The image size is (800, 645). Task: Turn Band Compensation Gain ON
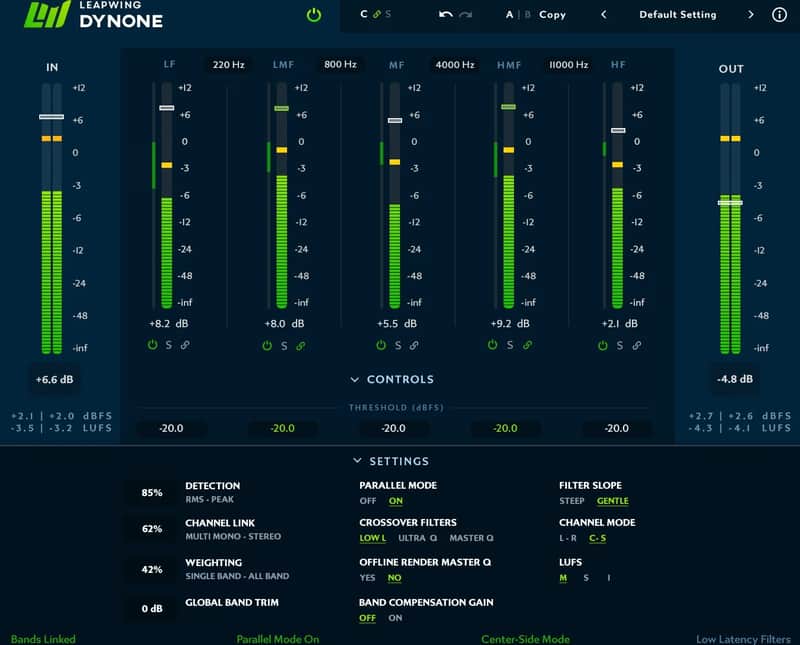click(395, 618)
